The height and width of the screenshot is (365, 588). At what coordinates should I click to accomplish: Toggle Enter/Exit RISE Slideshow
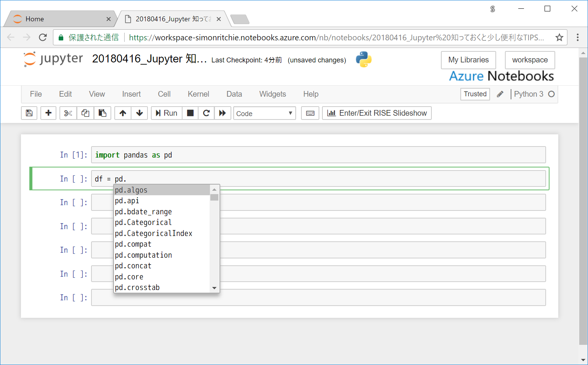pos(377,113)
